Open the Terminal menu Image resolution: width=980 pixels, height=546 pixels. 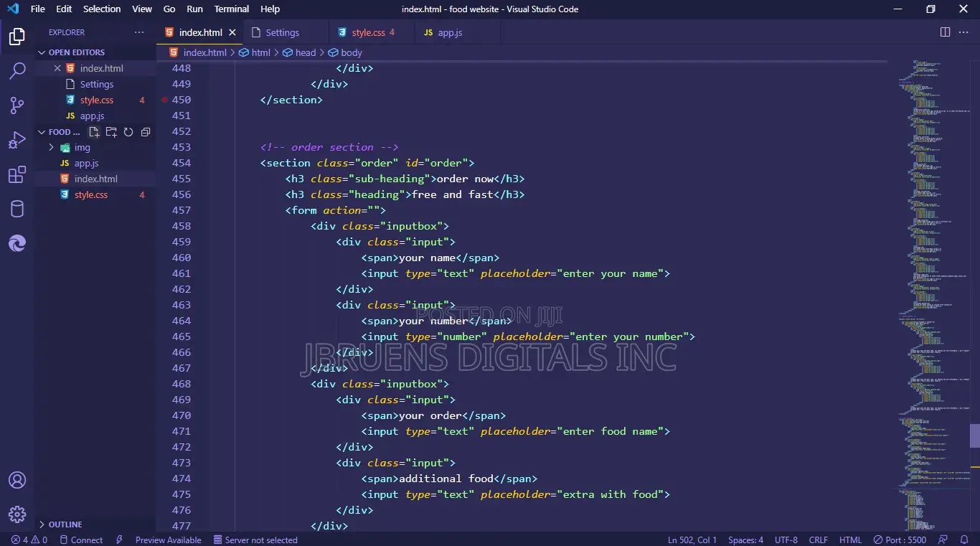pos(232,9)
